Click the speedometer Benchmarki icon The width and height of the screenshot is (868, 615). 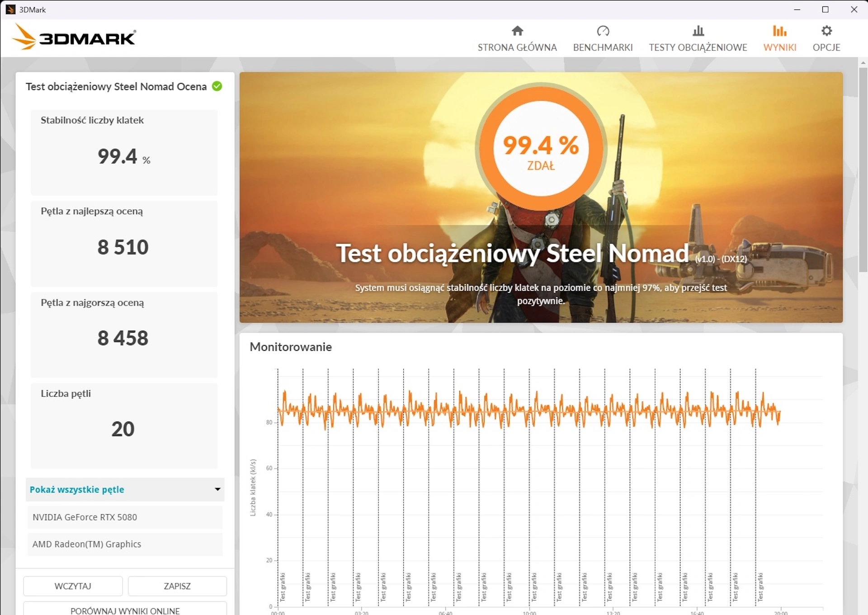pyautogui.click(x=603, y=31)
